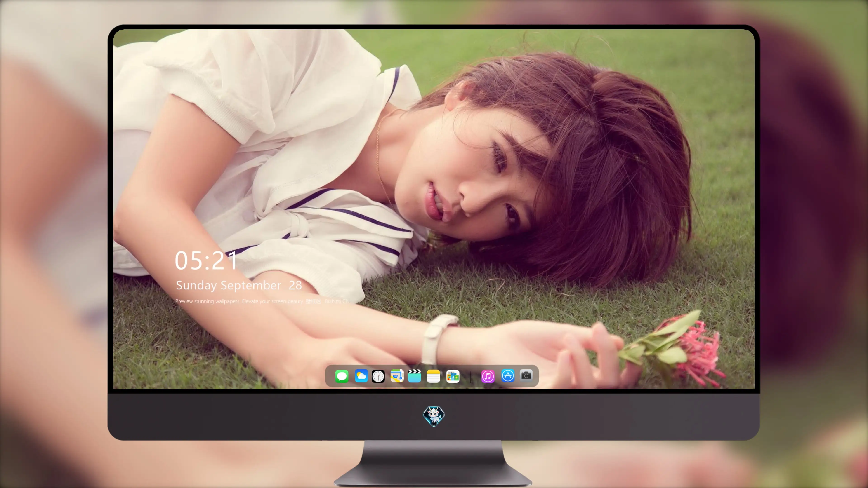Open the yellow Notes app
868x488 pixels.
[433, 376]
